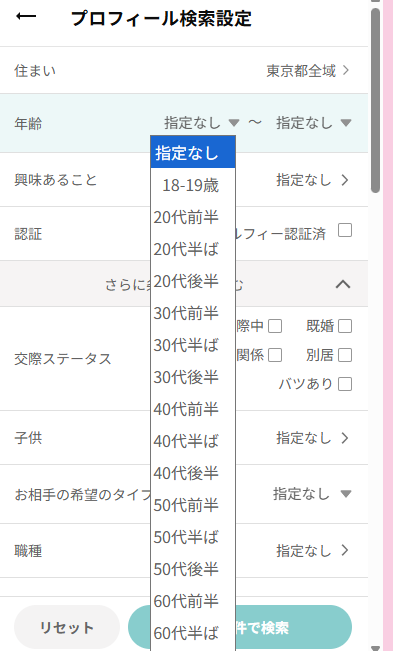Choose 40代半ば in the age list

click(193, 441)
